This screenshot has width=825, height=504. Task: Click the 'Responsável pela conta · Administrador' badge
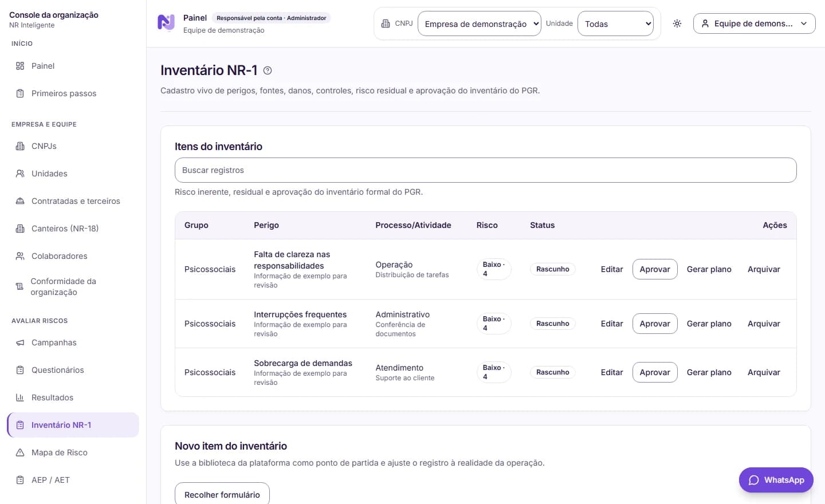272,18
